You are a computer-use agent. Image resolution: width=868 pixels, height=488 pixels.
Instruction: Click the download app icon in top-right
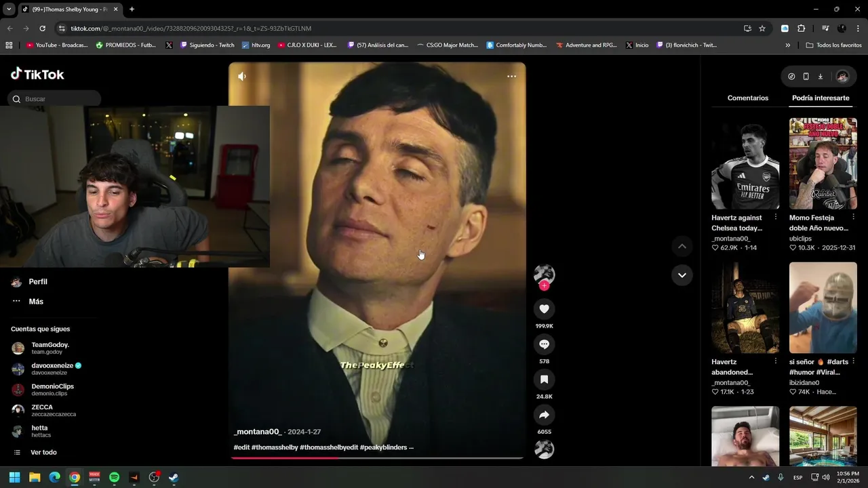[x=820, y=77]
